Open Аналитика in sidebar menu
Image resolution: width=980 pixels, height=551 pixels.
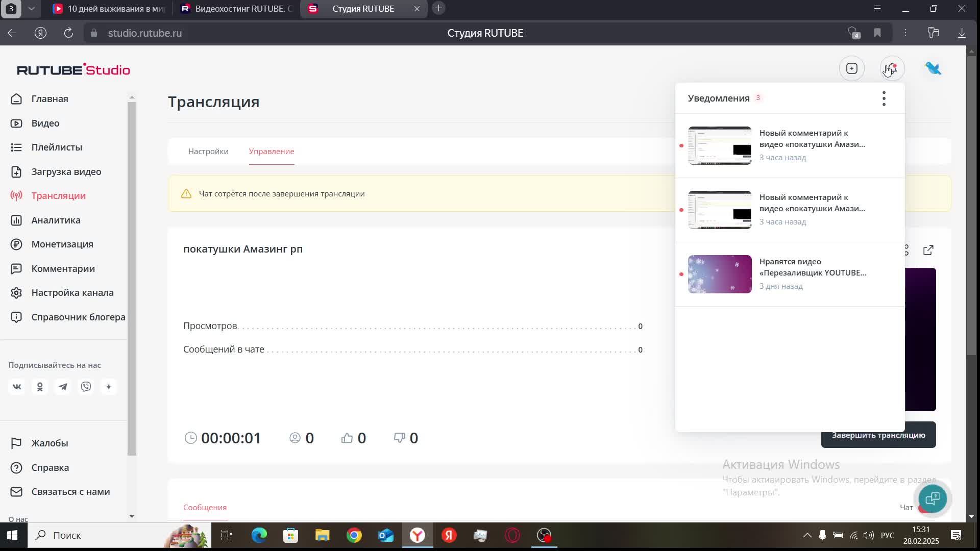(x=56, y=220)
